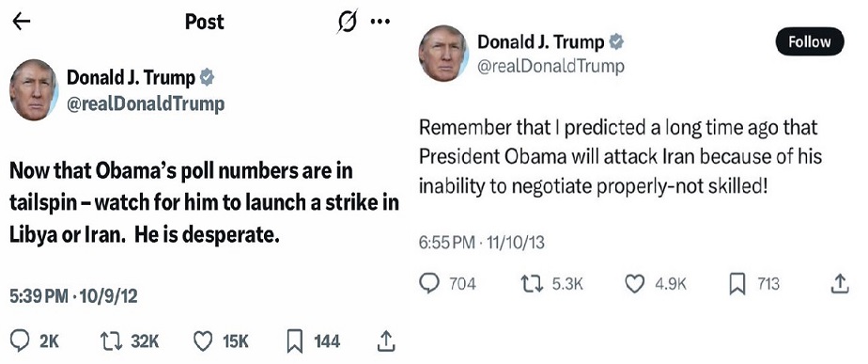The width and height of the screenshot is (868, 364).
Task: Click reply icon with 704 replies
Action: pyautogui.click(x=428, y=284)
